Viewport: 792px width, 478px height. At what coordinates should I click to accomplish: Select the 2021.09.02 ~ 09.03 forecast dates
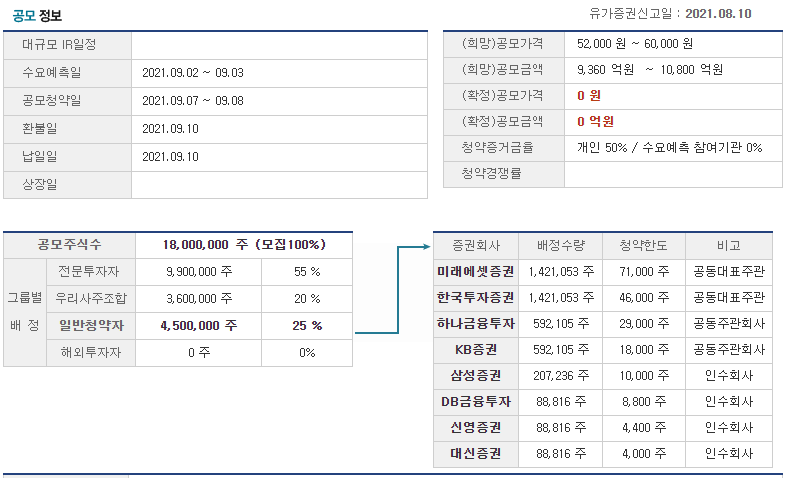pos(193,73)
